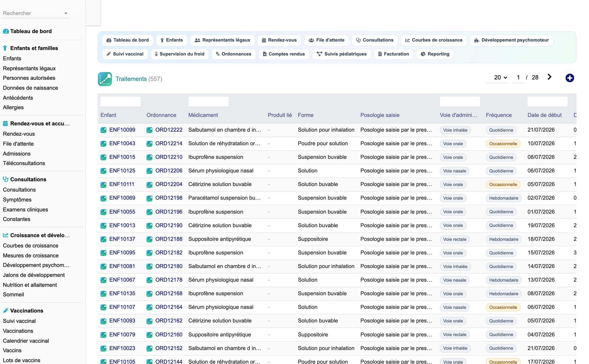Open ordonnance ORD12214 link
Viewport: 589px width, 364px height.
(169, 143)
